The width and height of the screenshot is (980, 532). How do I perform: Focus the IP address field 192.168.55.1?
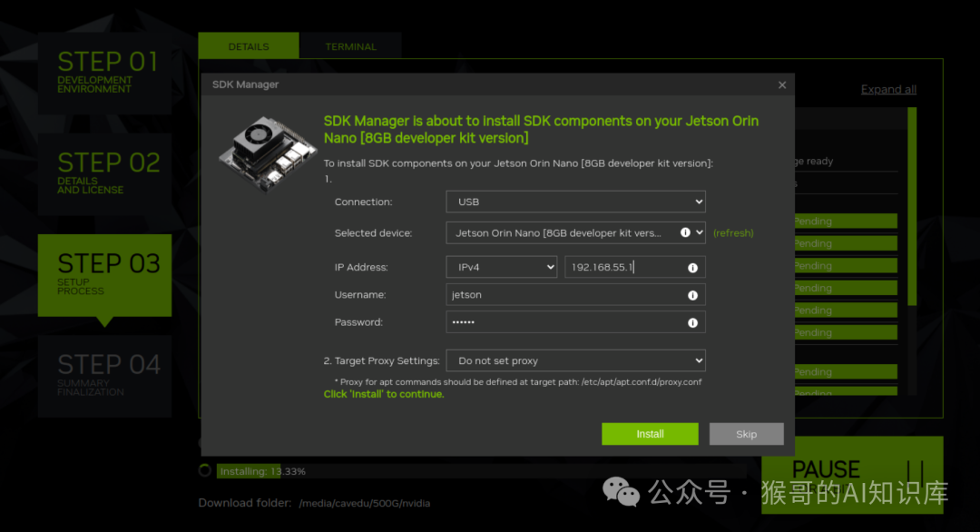tap(635, 267)
